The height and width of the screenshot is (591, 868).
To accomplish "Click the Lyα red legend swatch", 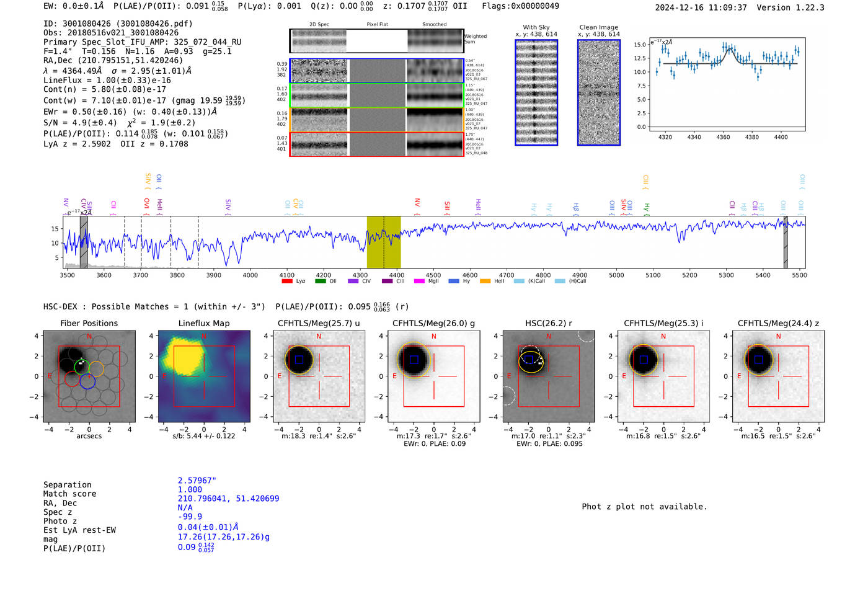I will 286,281.
